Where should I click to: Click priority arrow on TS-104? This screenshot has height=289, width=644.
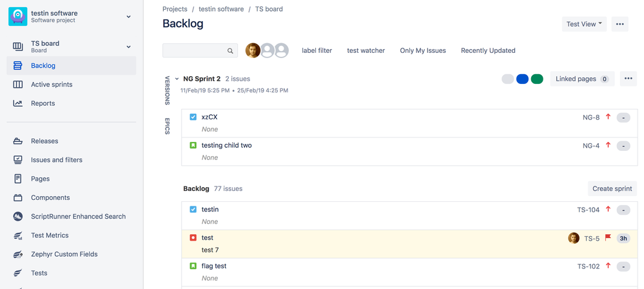pyautogui.click(x=609, y=209)
